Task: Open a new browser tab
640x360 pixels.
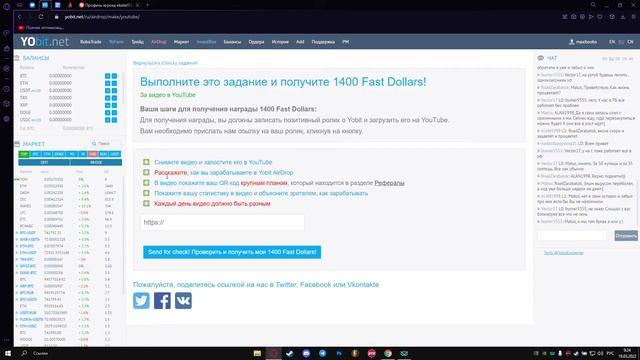Action: [147, 5]
